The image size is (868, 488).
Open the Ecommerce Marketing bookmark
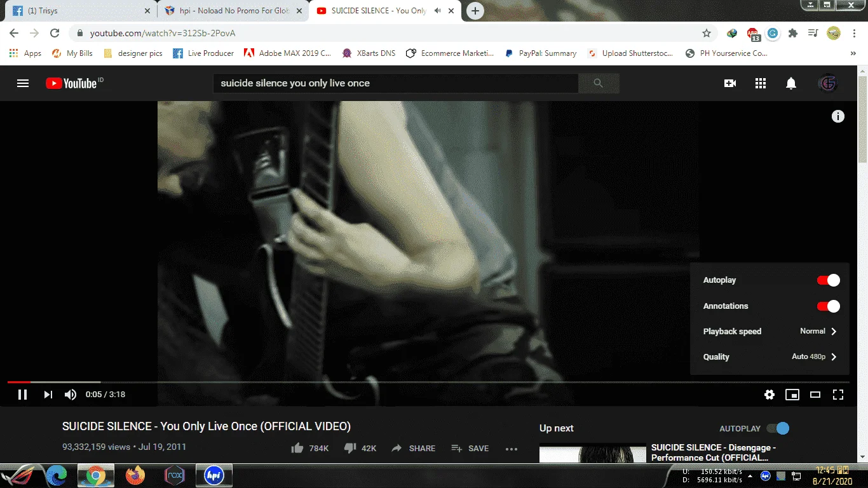[450, 53]
